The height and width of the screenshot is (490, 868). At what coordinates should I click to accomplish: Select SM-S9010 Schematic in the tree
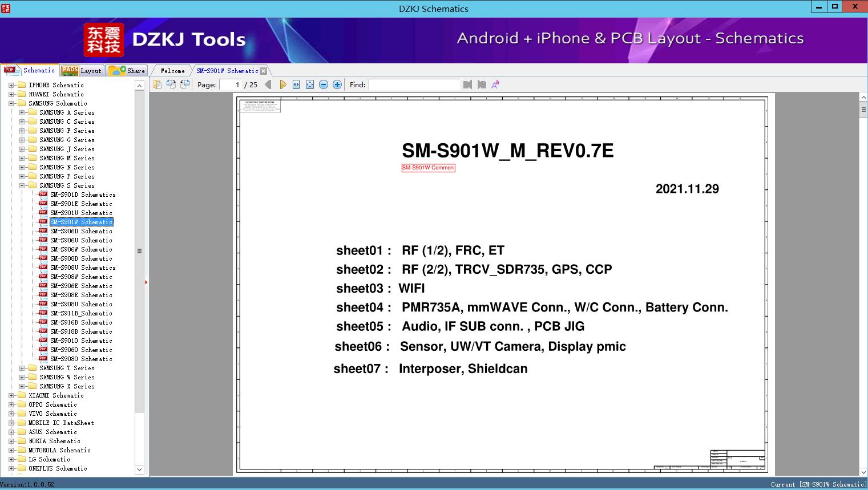click(x=81, y=341)
